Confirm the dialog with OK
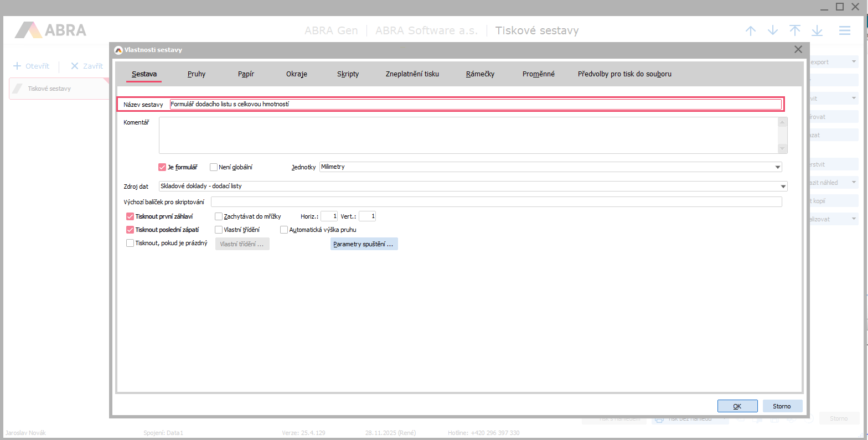 point(737,406)
